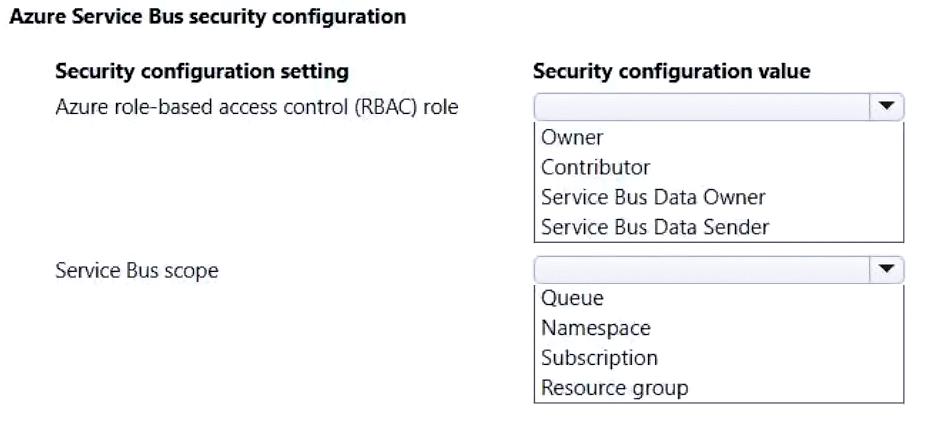The height and width of the screenshot is (429, 936).
Task: Click the Security configuration value column header
Action: click(x=671, y=72)
